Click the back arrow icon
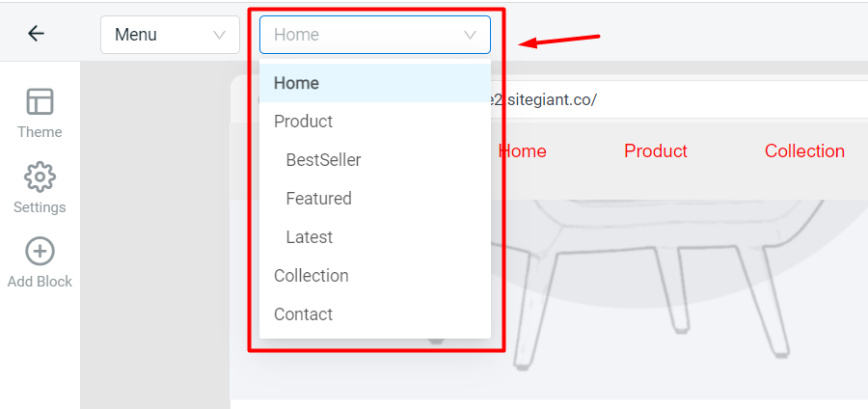Image resolution: width=868 pixels, height=409 pixels. 36,34
